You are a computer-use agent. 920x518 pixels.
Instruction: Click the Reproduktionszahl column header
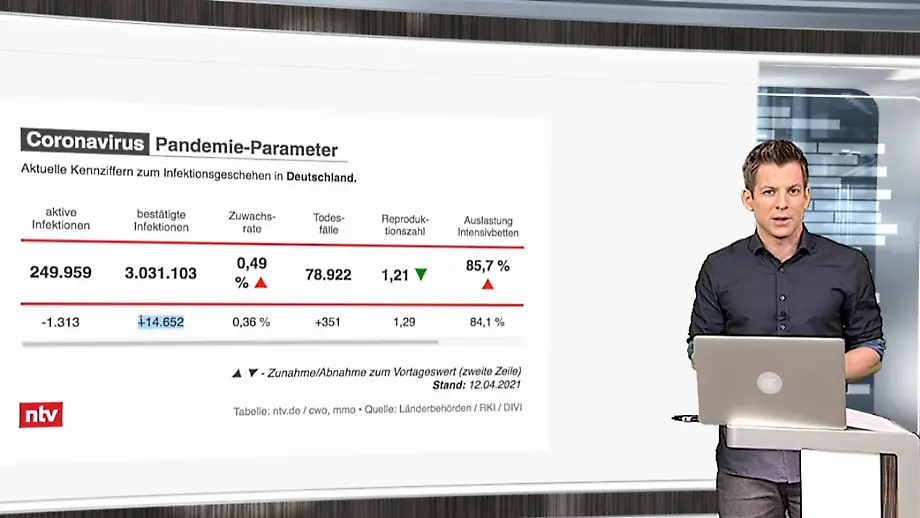pos(405,224)
